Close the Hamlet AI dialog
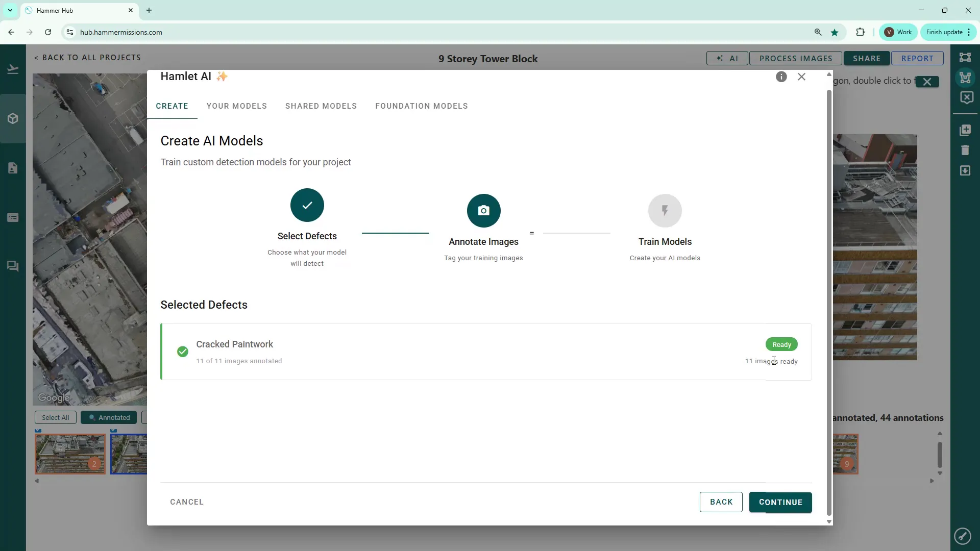This screenshot has width=980, height=551. [x=801, y=77]
